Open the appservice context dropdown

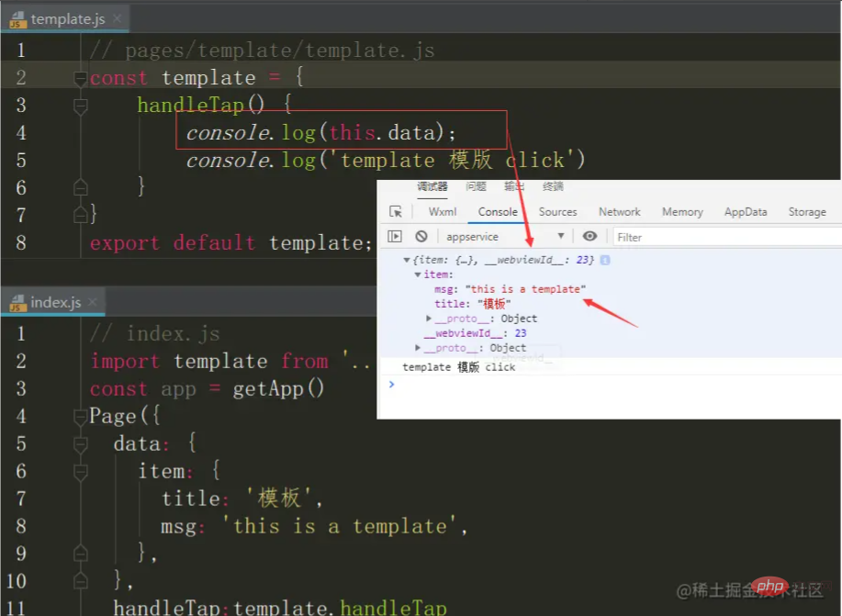pos(505,236)
